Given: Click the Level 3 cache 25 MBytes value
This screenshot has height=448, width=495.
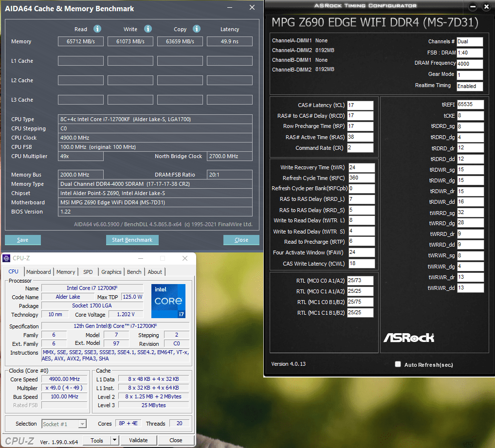Looking at the screenshot, I should 153,405.
